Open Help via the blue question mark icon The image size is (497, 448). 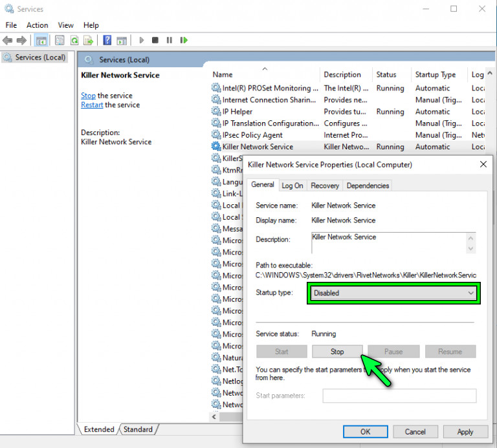107,40
